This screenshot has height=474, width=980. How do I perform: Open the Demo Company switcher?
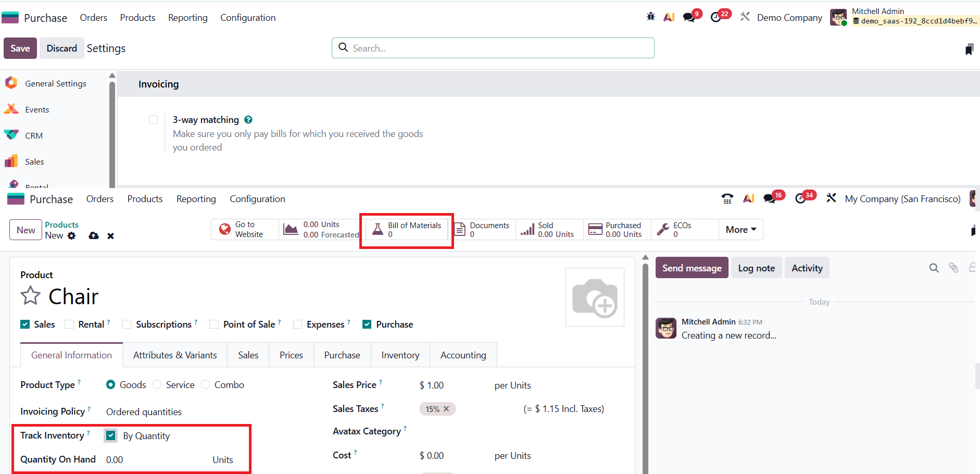click(789, 18)
